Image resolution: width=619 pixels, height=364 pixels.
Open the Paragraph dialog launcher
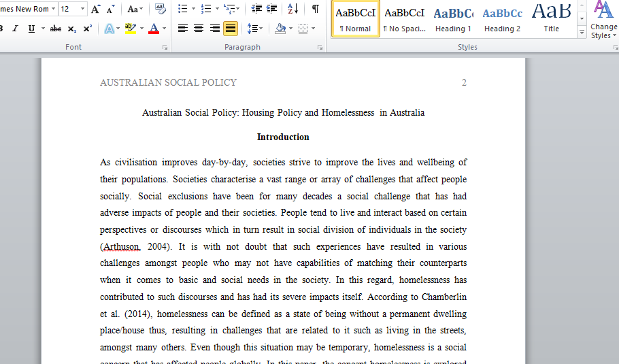tap(320, 48)
